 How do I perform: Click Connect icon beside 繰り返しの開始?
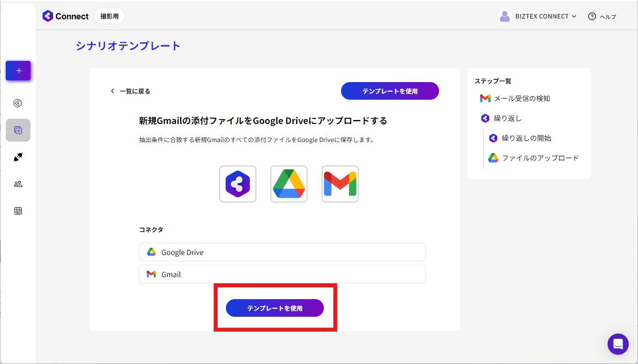[x=493, y=138]
